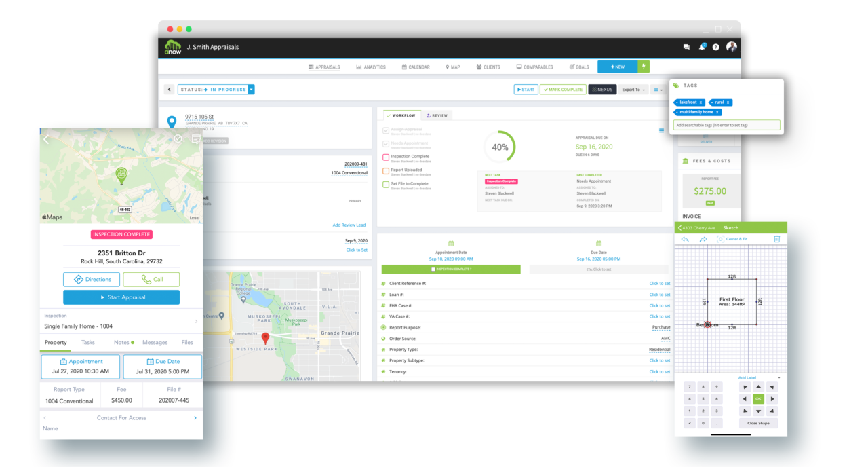Check the Set File to Complete checkbox
Screen dimensions: 868x467
coord(386,185)
